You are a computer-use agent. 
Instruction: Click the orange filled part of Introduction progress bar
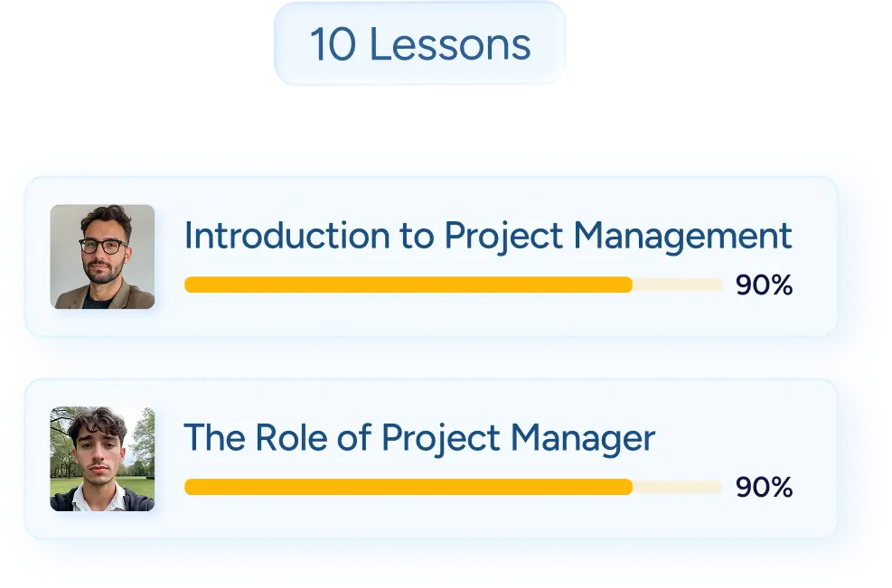(407, 285)
